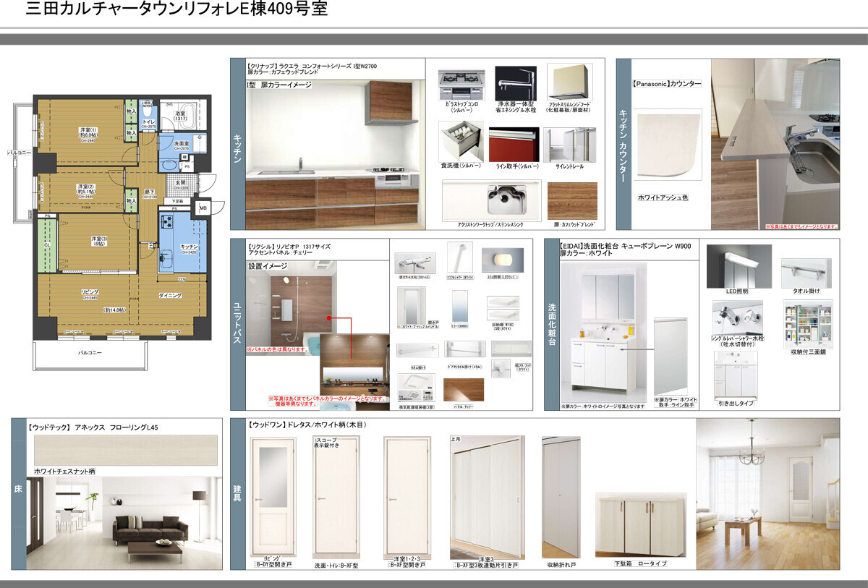Open the flat slim range hood photo
Viewport: 868px width, 588px height.
pos(570,82)
